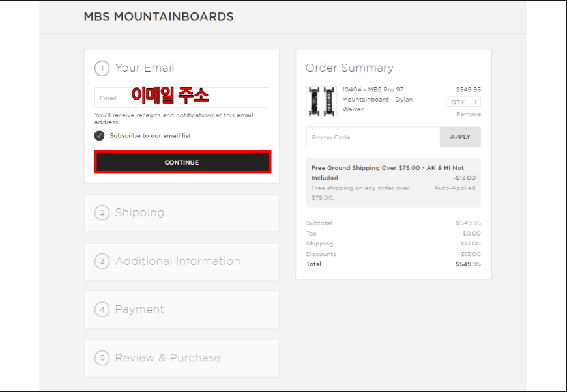Screen dimensions: 567x392
Task: Click the Auto-Applied label
Action: 455,188
